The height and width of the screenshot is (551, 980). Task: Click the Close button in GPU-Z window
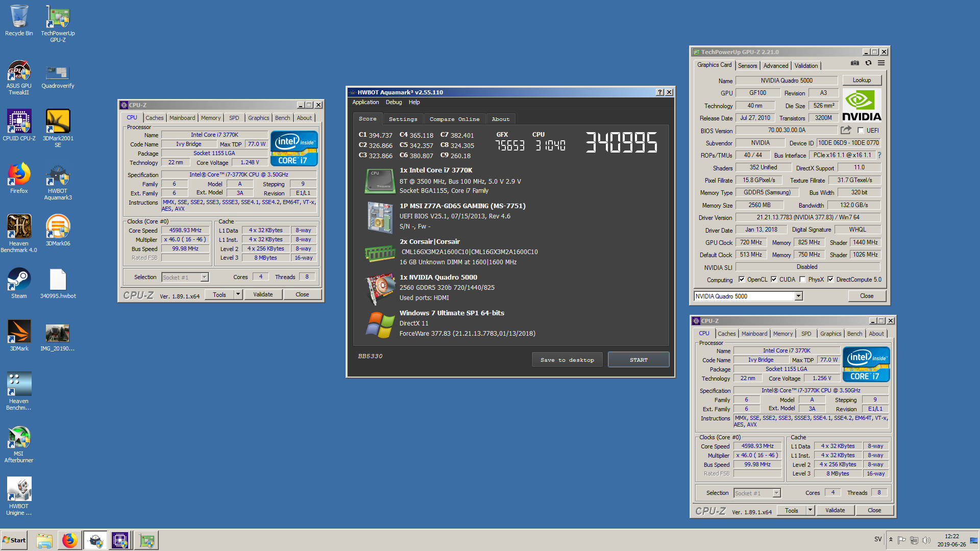[x=867, y=296]
